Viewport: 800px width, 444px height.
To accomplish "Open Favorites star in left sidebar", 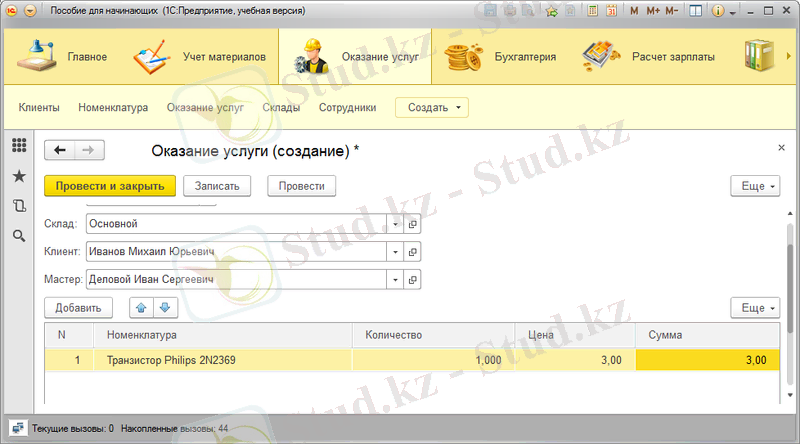I will pyautogui.click(x=19, y=176).
